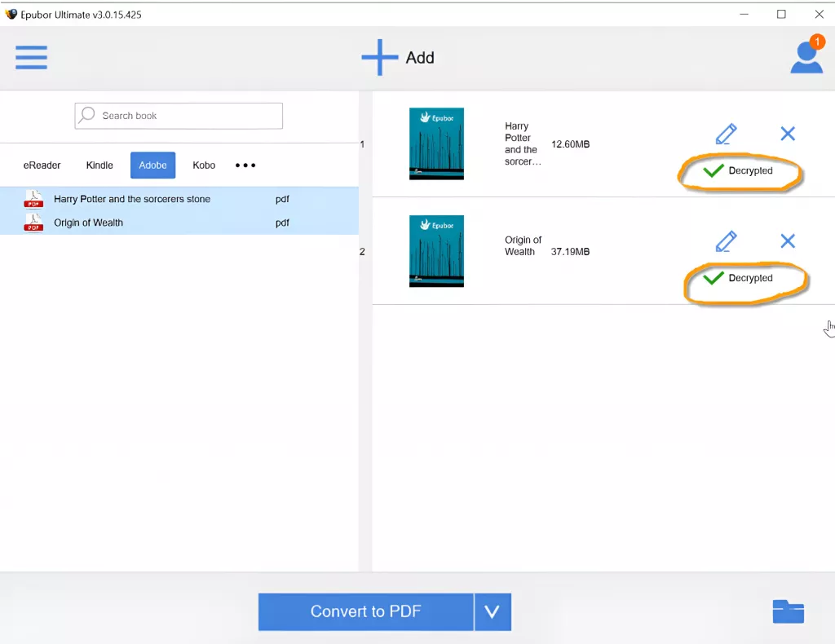Image resolution: width=835 pixels, height=644 pixels.
Task: Edit metadata for Origin of Wealth
Action: pos(727,241)
